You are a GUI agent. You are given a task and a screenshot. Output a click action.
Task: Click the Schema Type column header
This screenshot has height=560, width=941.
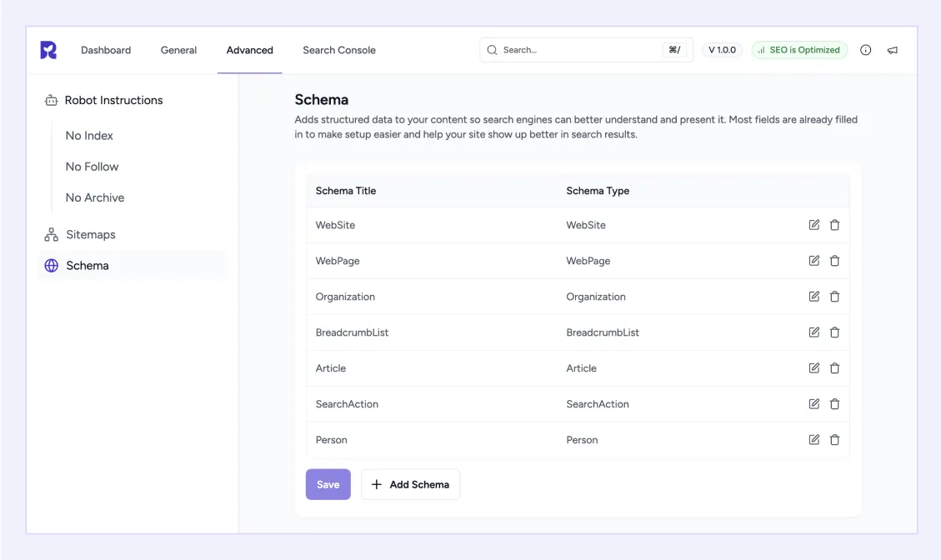598,191
